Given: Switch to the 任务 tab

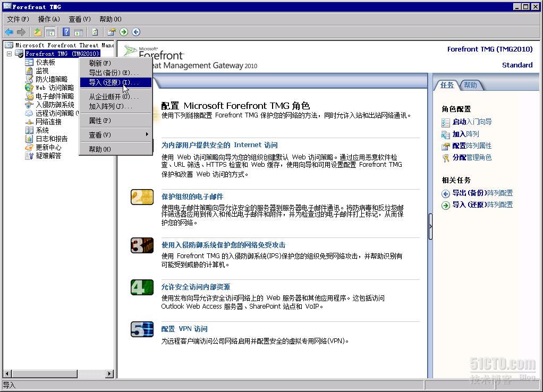Looking at the screenshot, I should click(447, 85).
